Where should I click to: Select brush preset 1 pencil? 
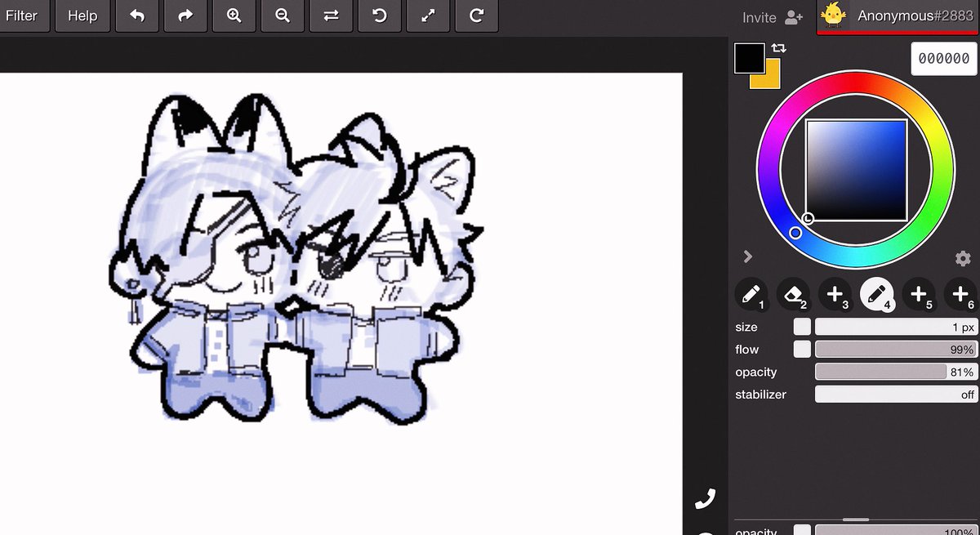pos(751,294)
